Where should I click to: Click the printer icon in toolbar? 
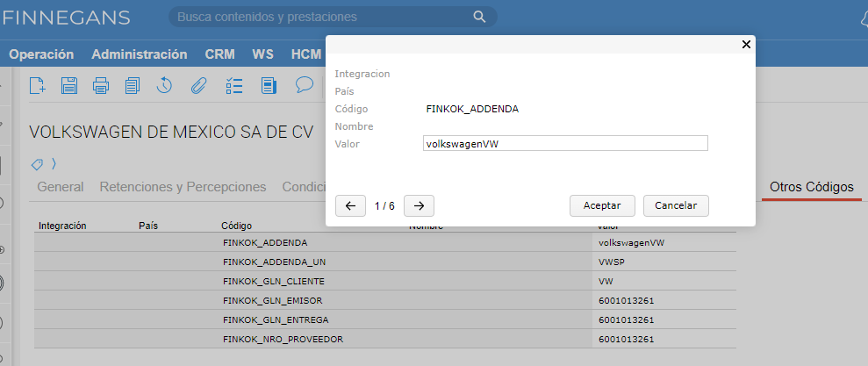(101, 85)
